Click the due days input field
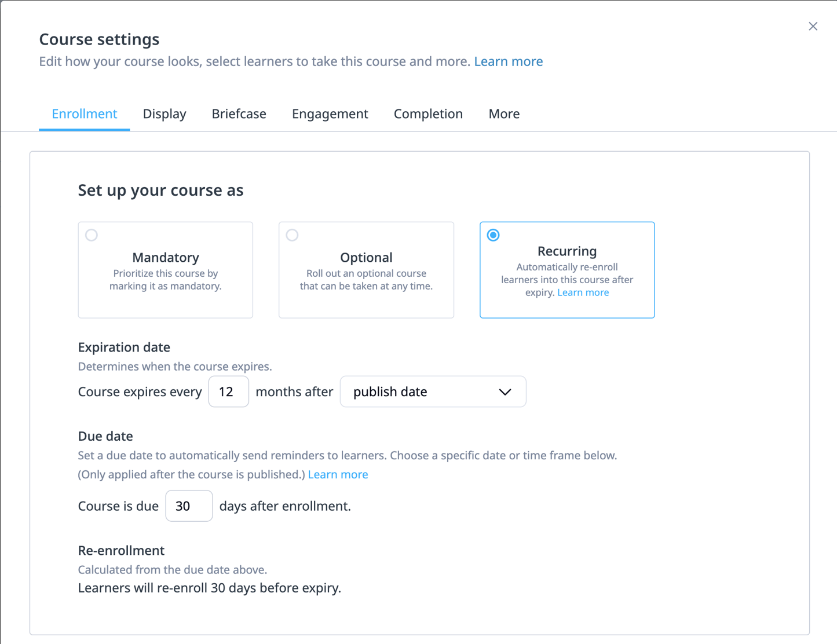This screenshot has height=644, width=837. pyautogui.click(x=189, y=506)
